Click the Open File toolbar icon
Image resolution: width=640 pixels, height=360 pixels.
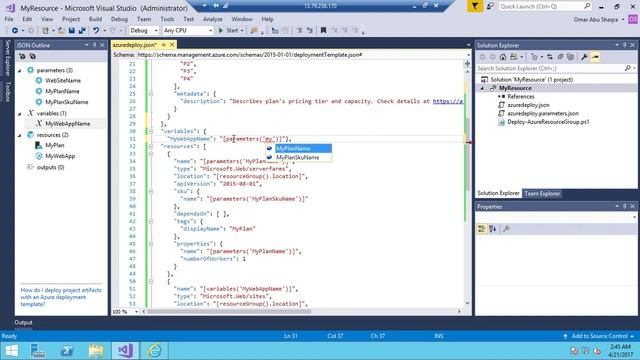pyautogui.click(x=61, y=31)
